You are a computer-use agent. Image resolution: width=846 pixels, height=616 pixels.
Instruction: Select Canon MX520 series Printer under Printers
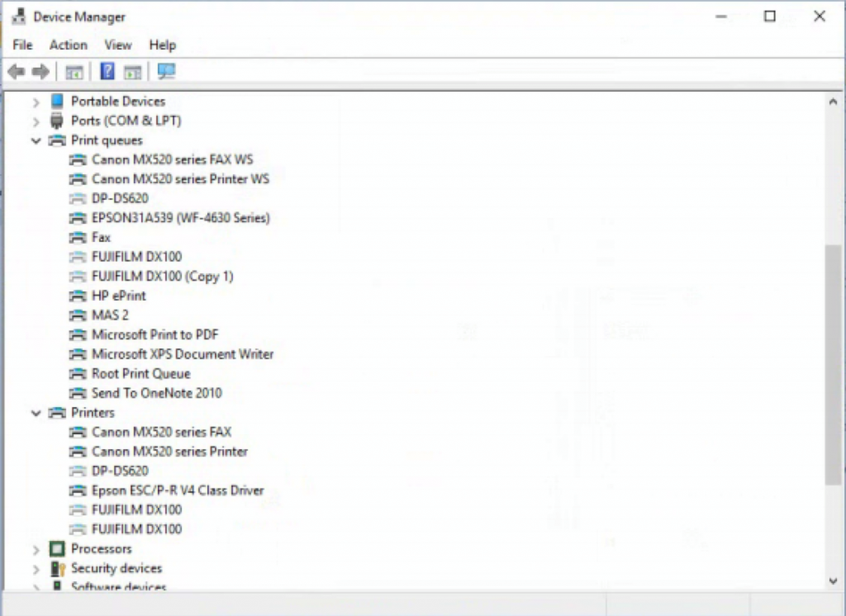tap(169, 452)
